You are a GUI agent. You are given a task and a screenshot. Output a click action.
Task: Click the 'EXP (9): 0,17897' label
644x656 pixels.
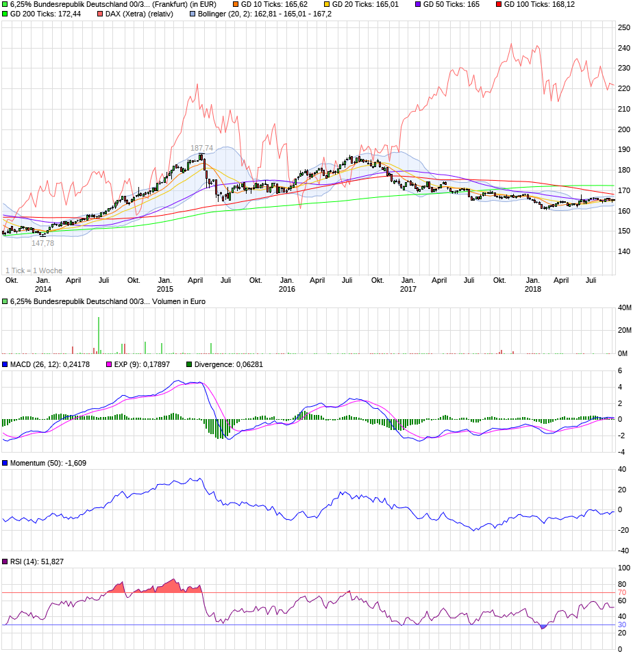point(142,365)
